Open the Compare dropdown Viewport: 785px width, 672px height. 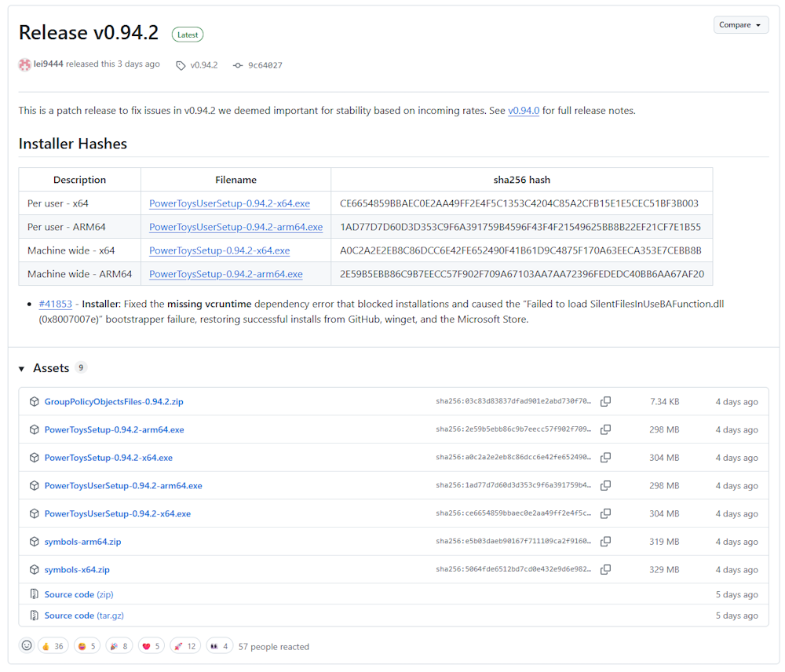(x=740, y=25)
